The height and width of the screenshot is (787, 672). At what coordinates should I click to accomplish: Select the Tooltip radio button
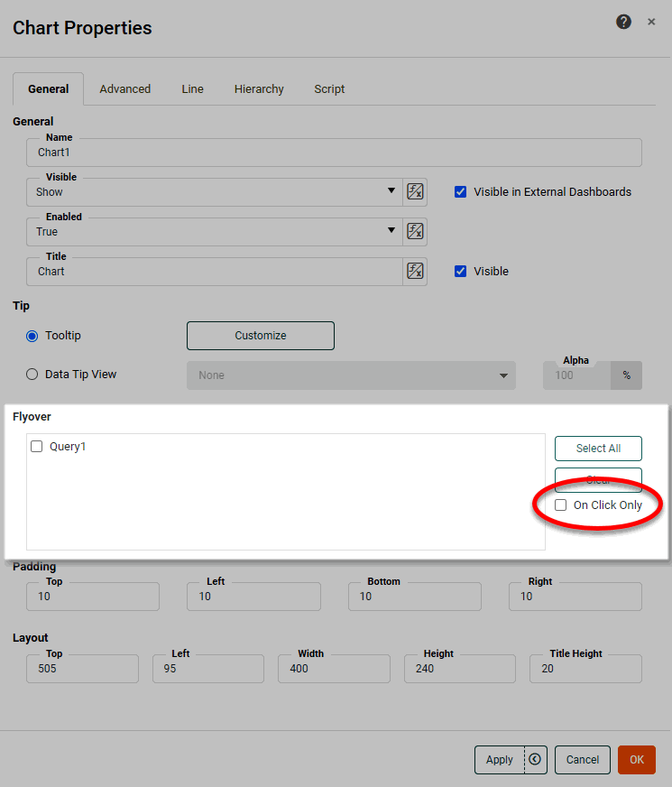pyautogui.click(x=32, y=336)
